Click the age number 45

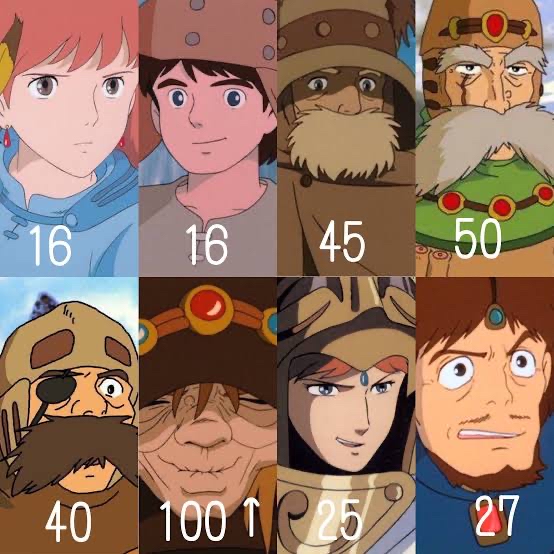[x=341, y=242]
